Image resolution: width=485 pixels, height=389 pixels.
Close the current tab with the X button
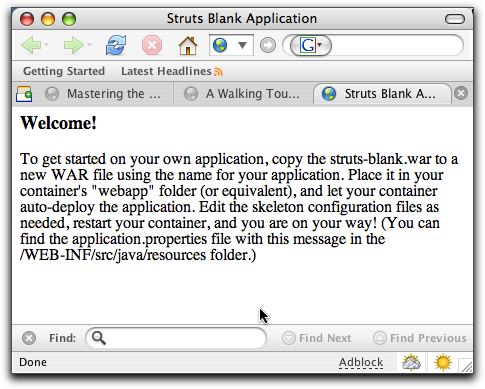[x=461, y=93]
